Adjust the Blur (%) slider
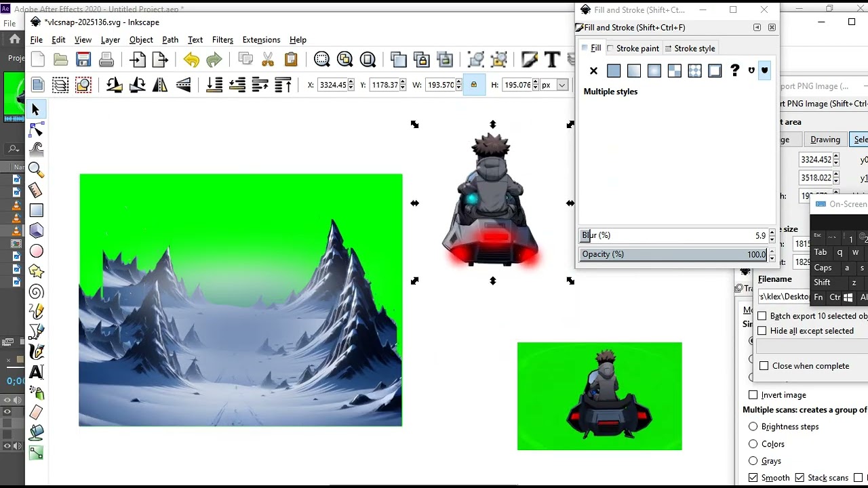The height and width of the screenshot is (488, 868). click(674, 235)
